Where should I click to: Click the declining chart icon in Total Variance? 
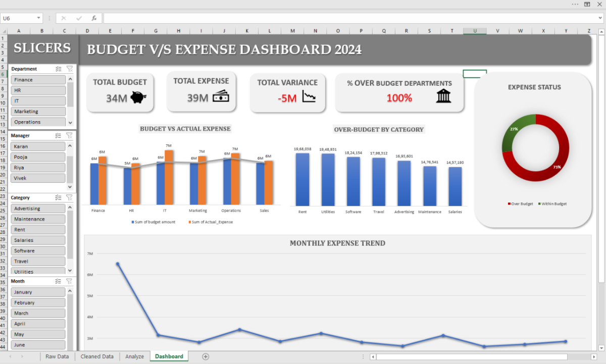point(309,96)
